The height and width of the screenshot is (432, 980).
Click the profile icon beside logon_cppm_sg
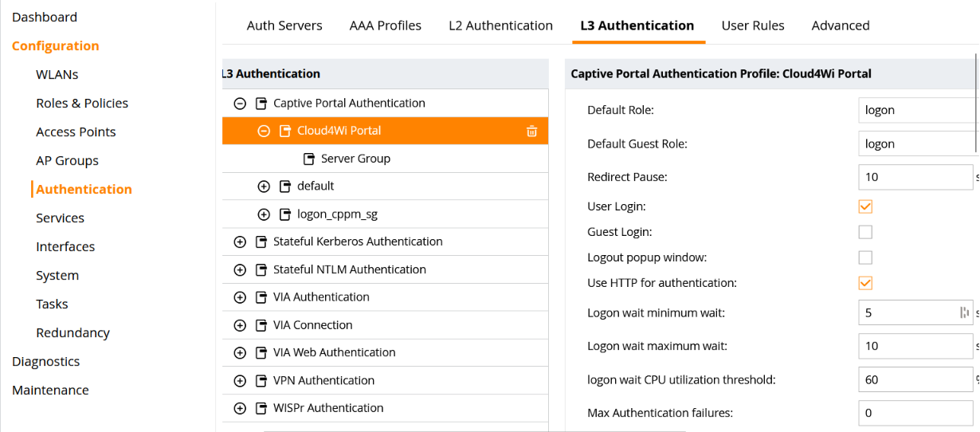click(x=284, y=214)
